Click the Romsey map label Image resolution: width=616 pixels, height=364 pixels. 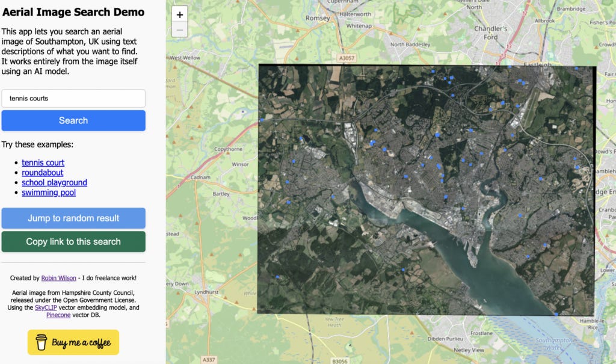pyautogui.click(x=318, y=18)
